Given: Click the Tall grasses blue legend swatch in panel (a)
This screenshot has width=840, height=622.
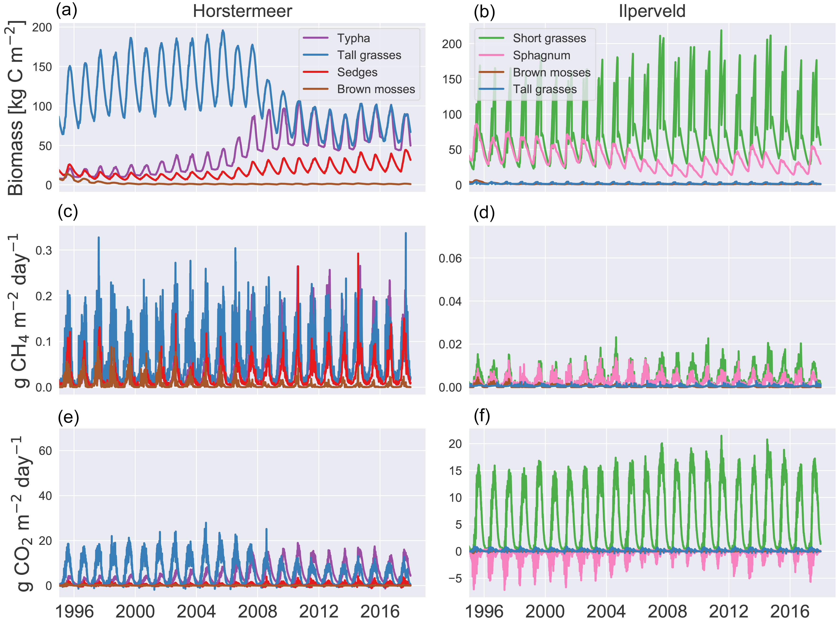Looking at the screenshot, I should 316,55.
